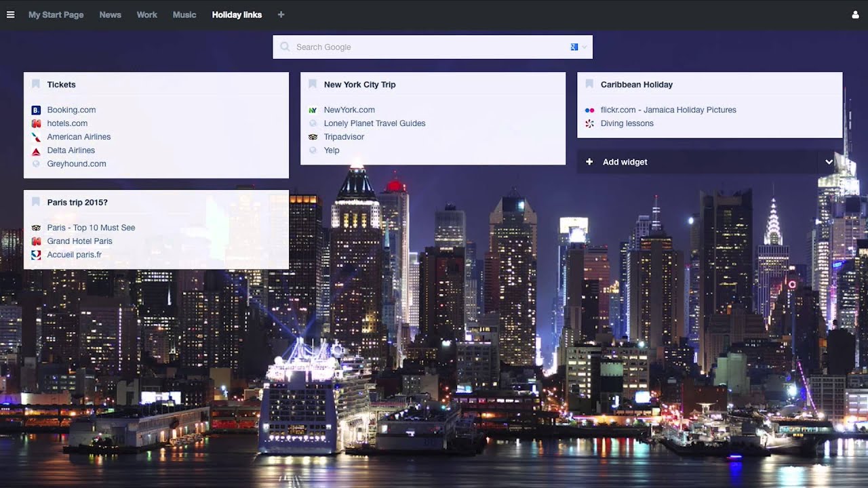Switch to the News tab

(x=110, y=14)
